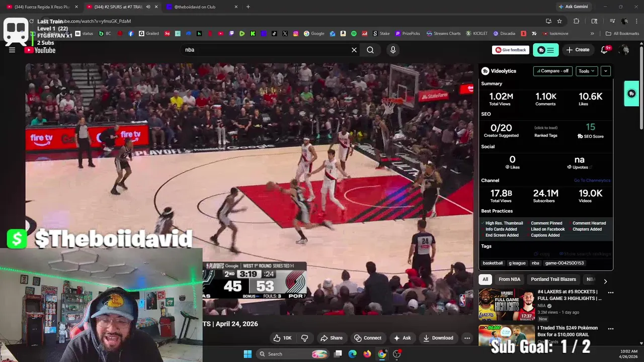Click the nba tag
This screenshot has width=644, height=362.
click(x=535, y=263)
